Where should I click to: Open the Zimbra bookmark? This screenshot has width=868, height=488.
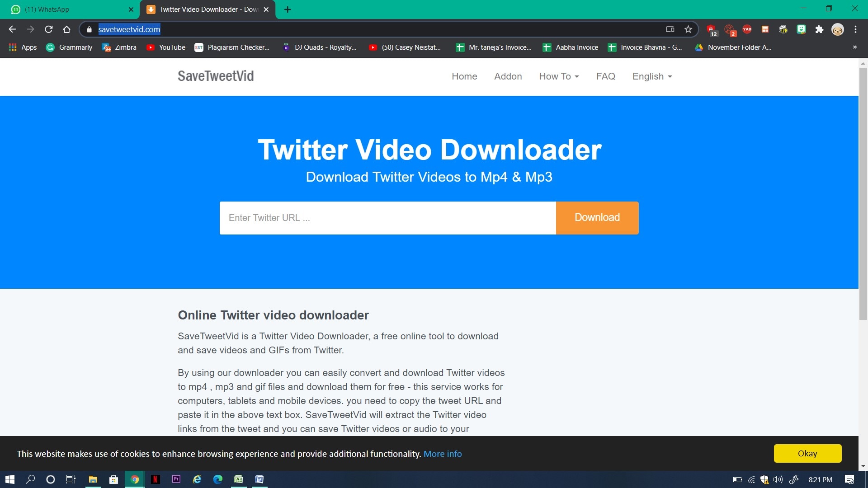(119, 47)
